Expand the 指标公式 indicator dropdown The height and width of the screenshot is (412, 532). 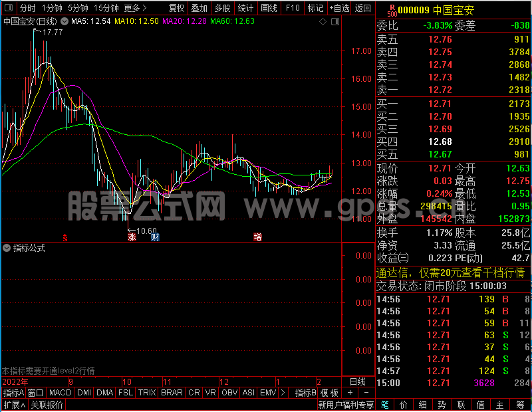[7, 249]
